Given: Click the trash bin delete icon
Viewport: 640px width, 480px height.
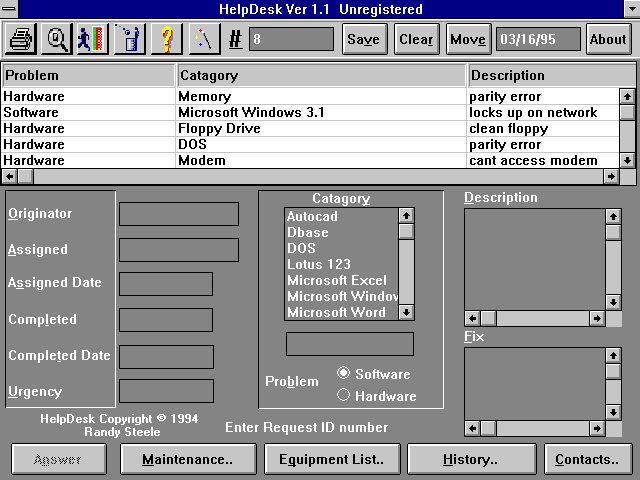Looking at the screenshot, I should [x=129, y=40].
